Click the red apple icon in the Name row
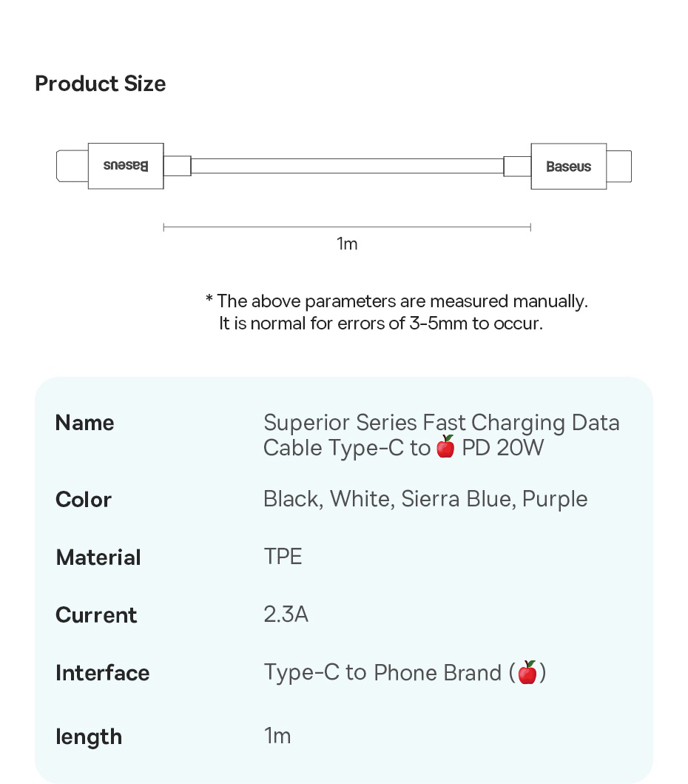Viewport: 688px width, 784px height. click(445, 446)
